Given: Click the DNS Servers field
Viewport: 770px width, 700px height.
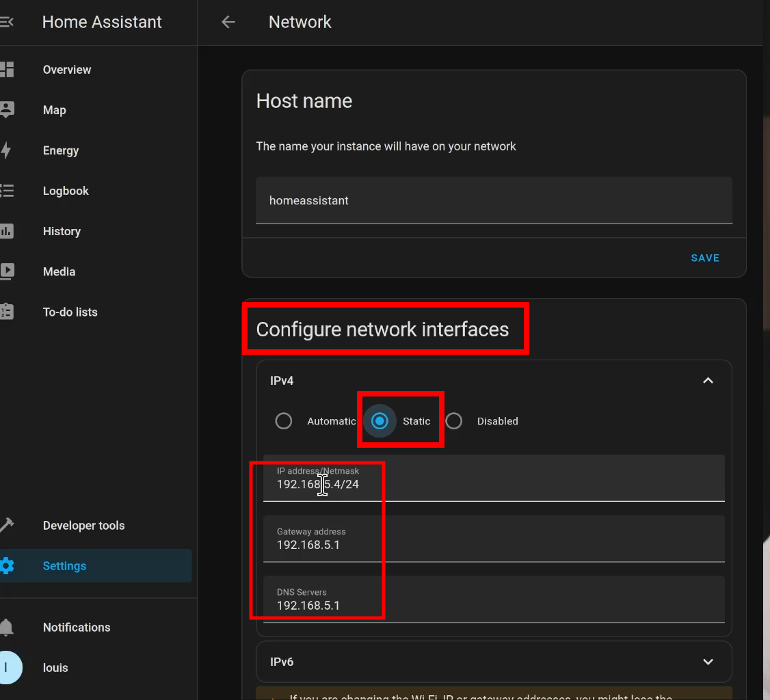Looking at the screenshot, I should 494,599.
